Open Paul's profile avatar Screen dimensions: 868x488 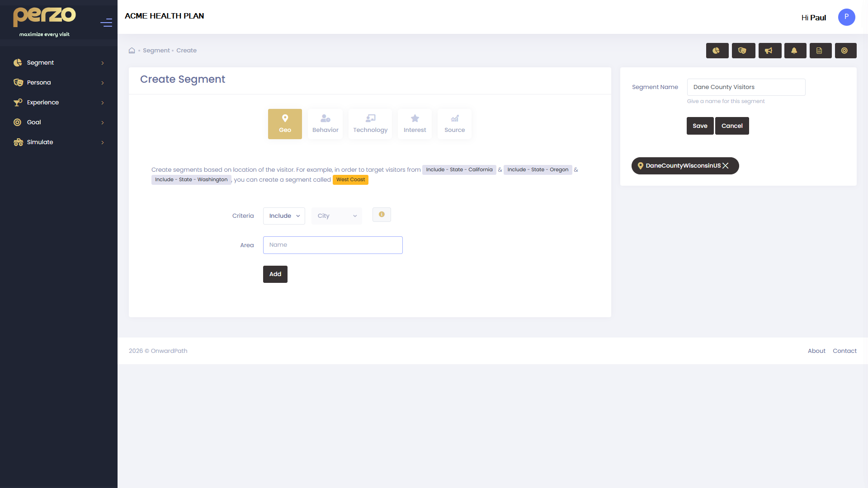point(846,17)
